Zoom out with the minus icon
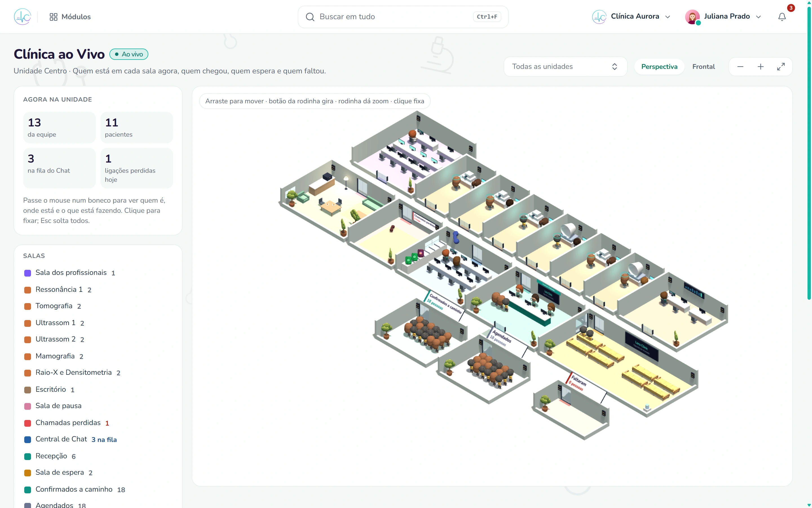The height and width of the screenshot is (508, 812). (740, 67)
